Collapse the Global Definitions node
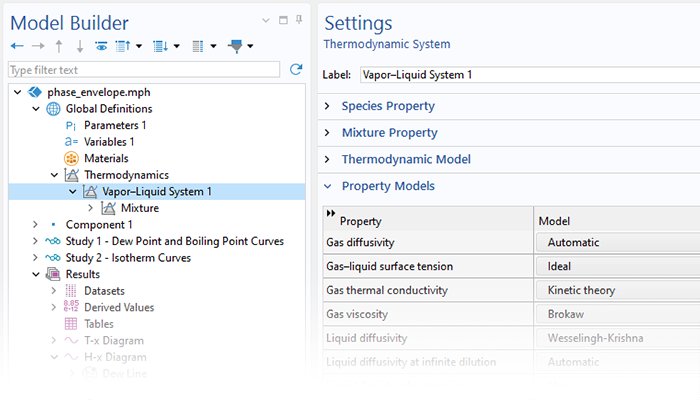Viewport: 700px width, 400px height. coord(36,109)
